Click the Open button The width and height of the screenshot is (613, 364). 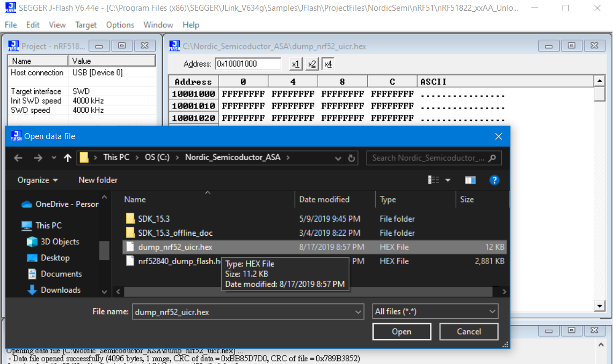pos(401,332)
